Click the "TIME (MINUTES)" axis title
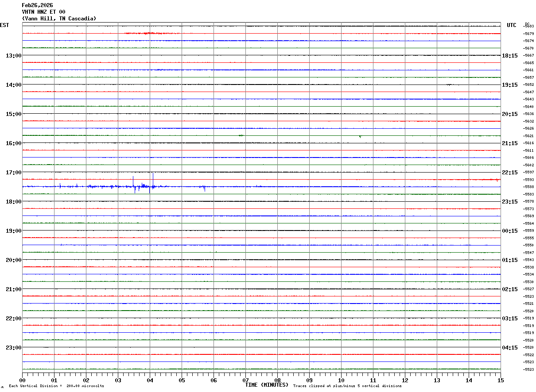 click(267, 385)
